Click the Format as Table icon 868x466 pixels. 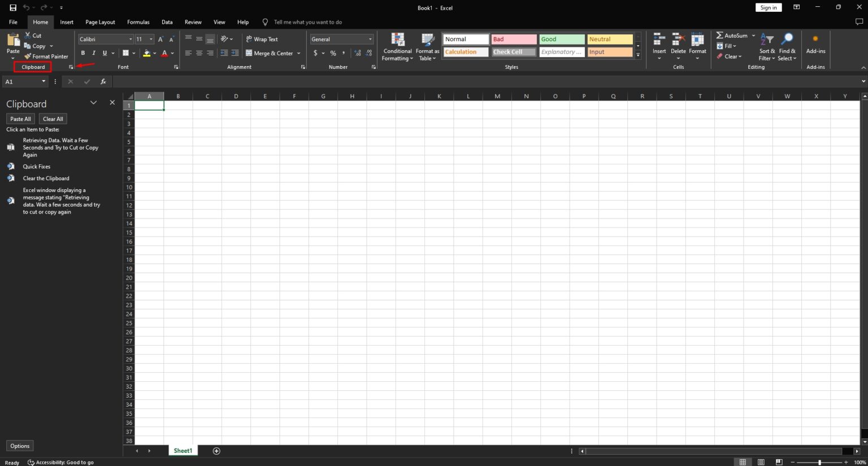pos(428,40)
